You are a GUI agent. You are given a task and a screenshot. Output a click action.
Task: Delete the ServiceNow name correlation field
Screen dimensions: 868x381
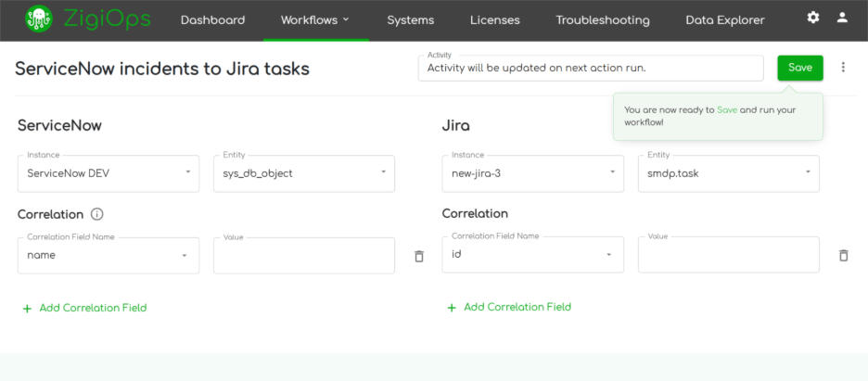[x=419, y=256]
